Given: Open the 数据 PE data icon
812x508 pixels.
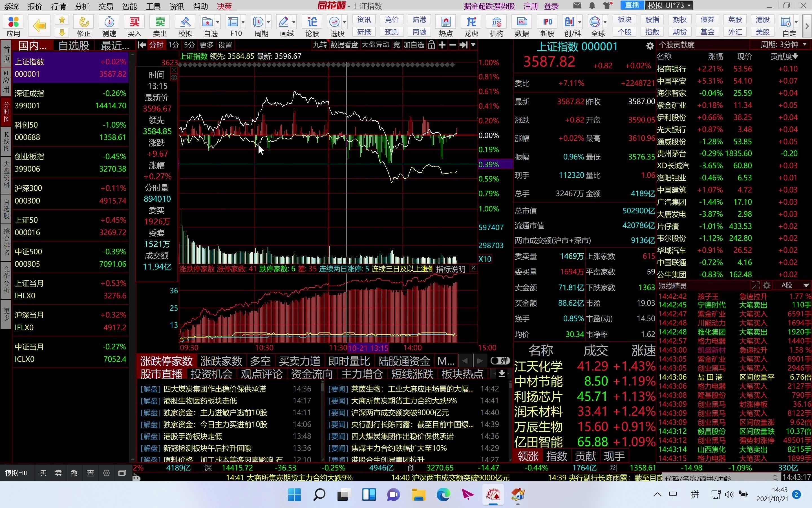Looking at the screenshot, I should coord(522,26).
